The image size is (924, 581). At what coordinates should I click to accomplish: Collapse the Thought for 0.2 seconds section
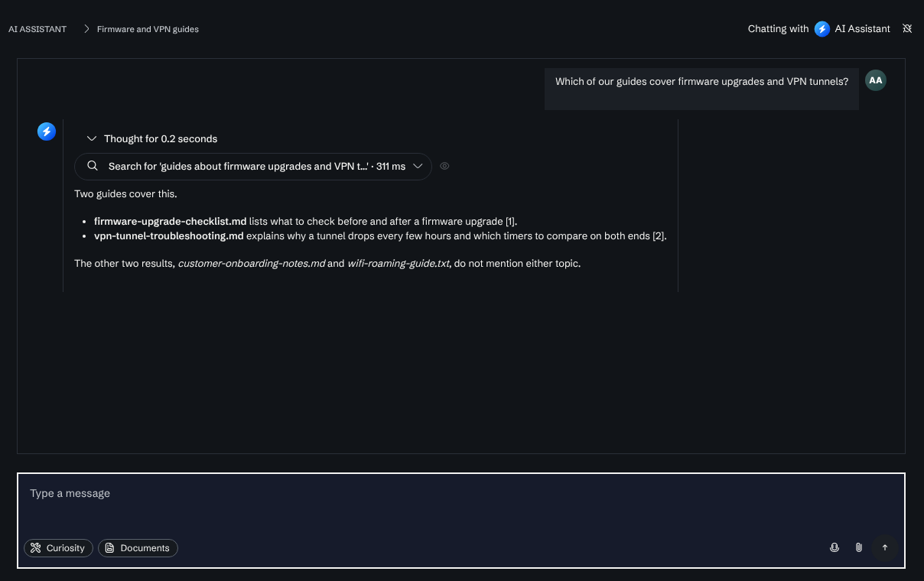click(x=152, y=138)
